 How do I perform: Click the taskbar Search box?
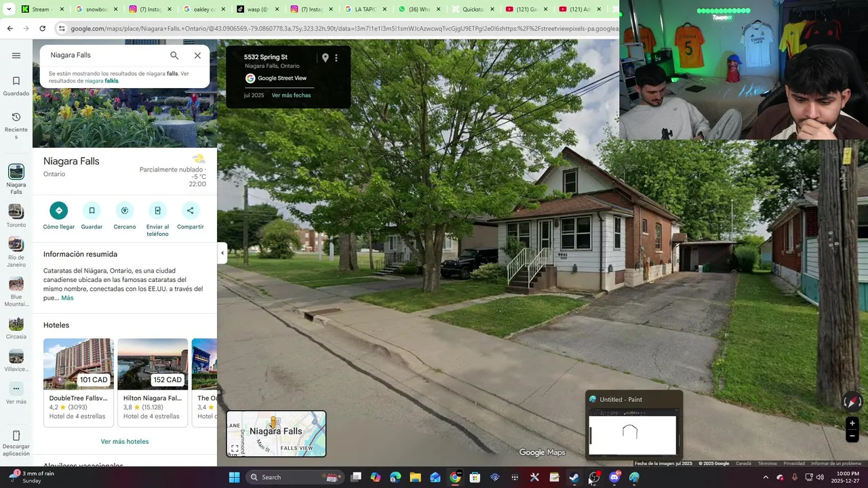point(294,477)
